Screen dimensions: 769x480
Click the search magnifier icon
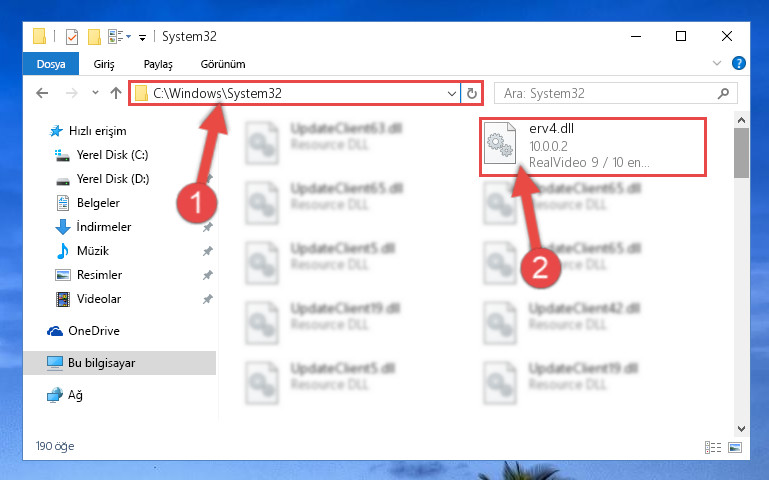723,93
